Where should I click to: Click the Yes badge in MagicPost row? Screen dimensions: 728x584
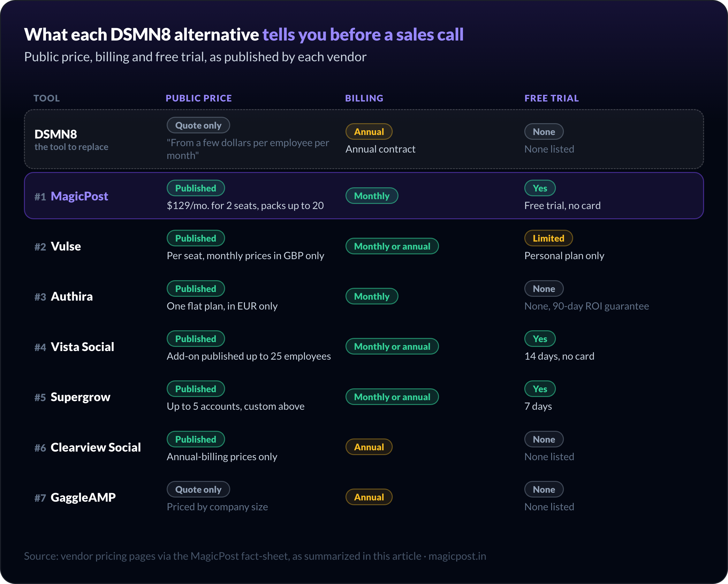[540, 188]
